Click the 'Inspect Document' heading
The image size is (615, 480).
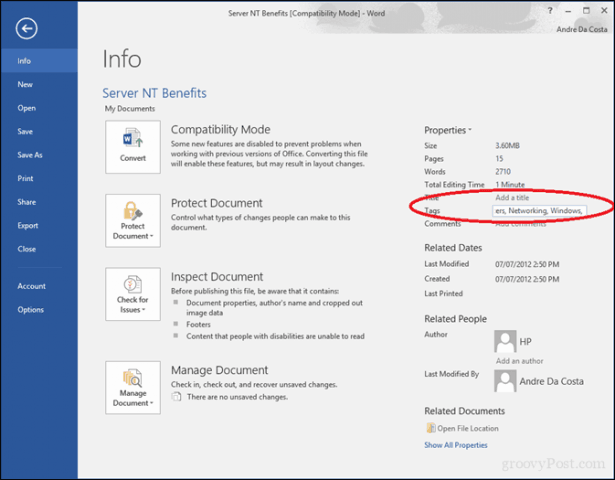pos(217,277)
